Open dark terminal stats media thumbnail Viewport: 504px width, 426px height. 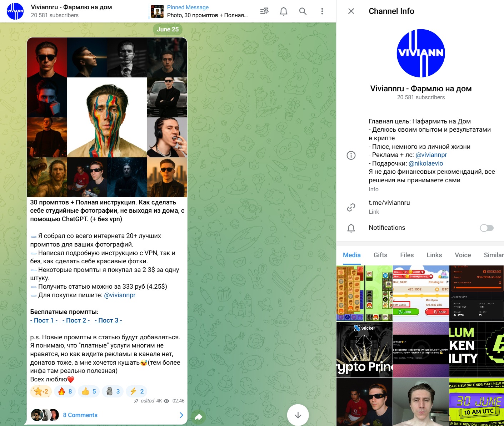click(476, 293)
